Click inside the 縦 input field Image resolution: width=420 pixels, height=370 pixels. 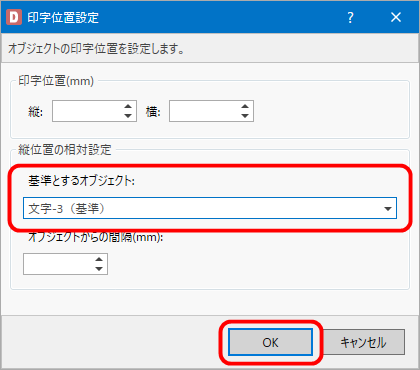87,111
